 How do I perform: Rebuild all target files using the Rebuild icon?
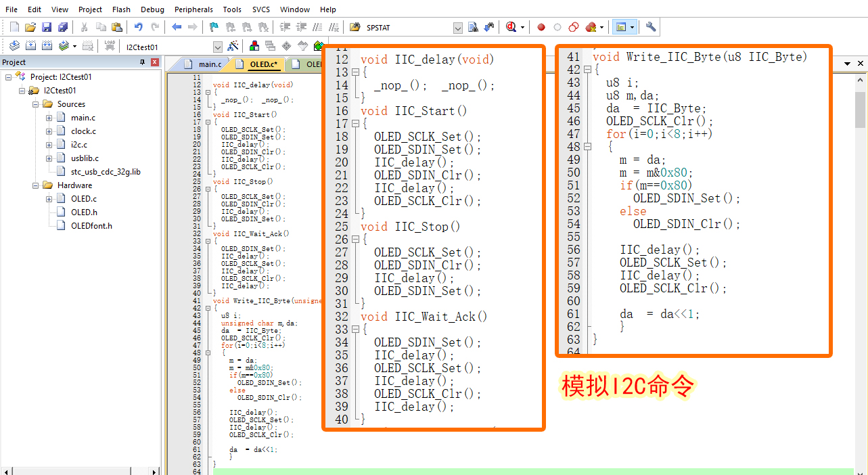point(47,46)
